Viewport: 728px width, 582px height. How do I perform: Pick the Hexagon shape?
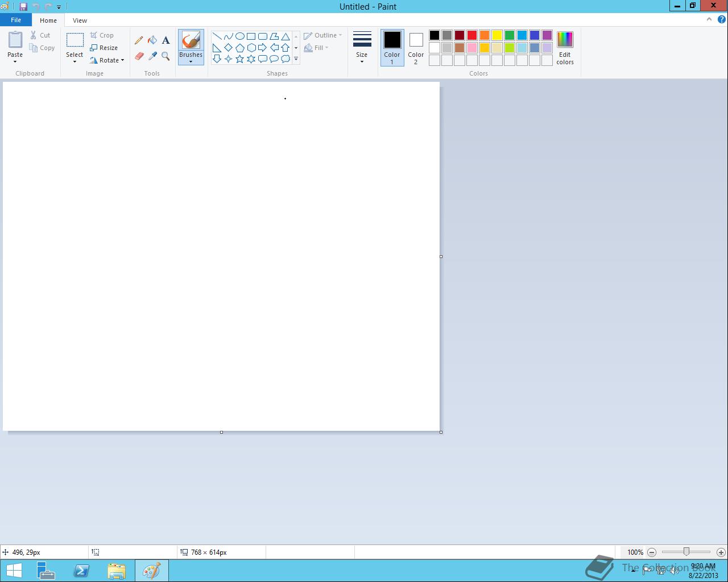click(251, 48)
